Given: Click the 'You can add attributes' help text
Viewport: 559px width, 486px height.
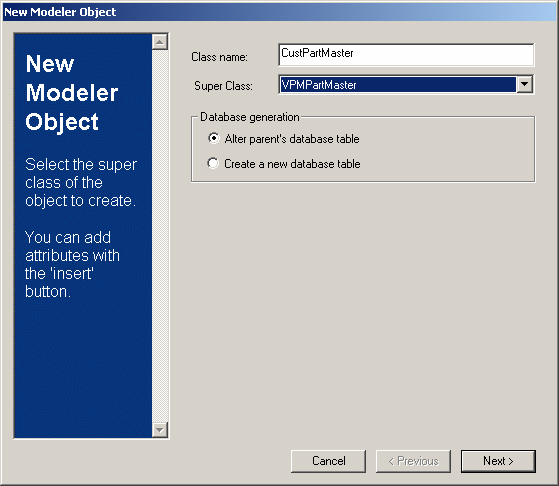Looking at the screenshot, I should tap(72, 264).
